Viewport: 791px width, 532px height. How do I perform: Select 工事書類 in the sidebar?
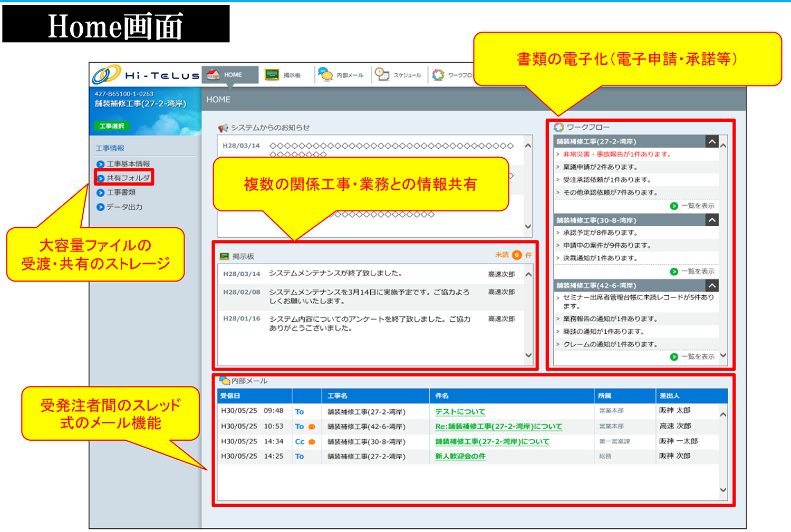click(121, 192)
